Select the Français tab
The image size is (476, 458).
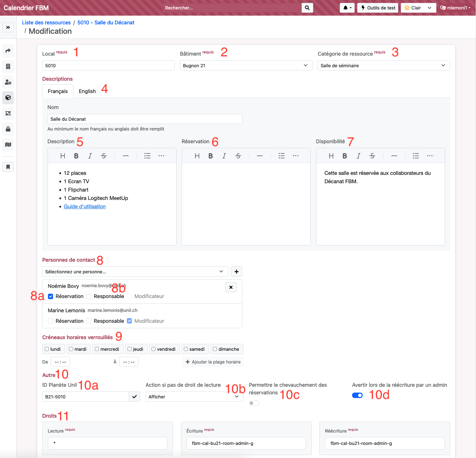click(x=58, y=91)
